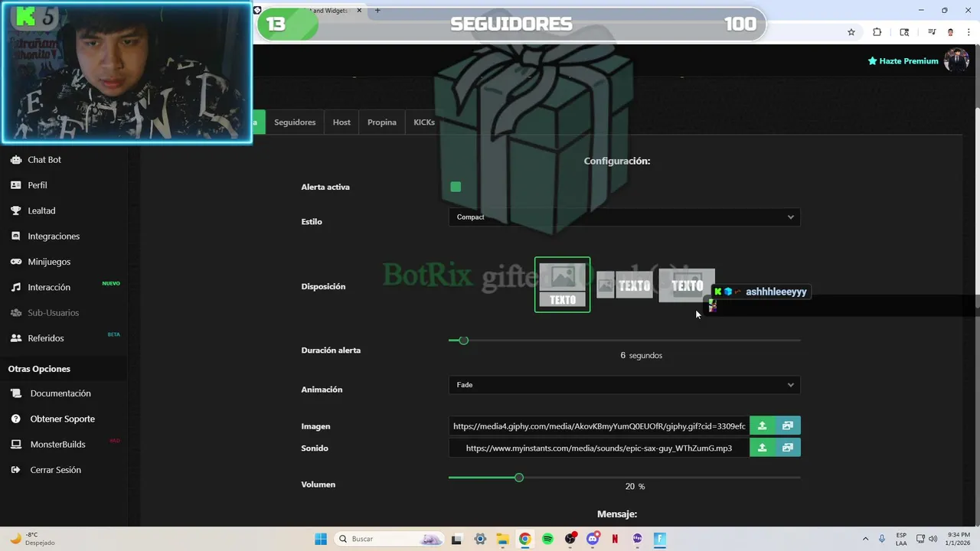Click the microphone icon in system tray

tap(882, 539)
